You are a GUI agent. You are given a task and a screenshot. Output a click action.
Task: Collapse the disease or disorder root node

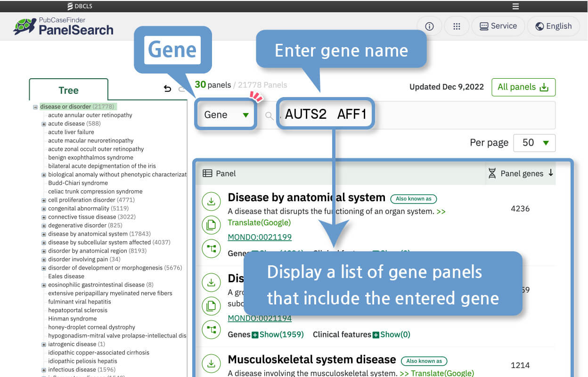coord(35,107)
